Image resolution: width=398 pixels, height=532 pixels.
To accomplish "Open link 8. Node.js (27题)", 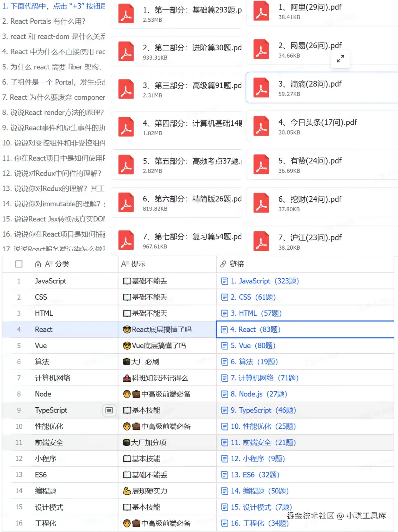I will pos(259,394).
